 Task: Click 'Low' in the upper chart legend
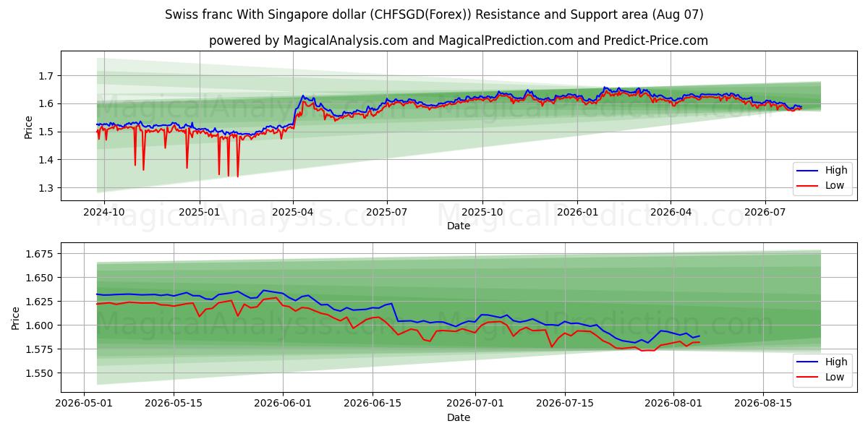(835, 185)
